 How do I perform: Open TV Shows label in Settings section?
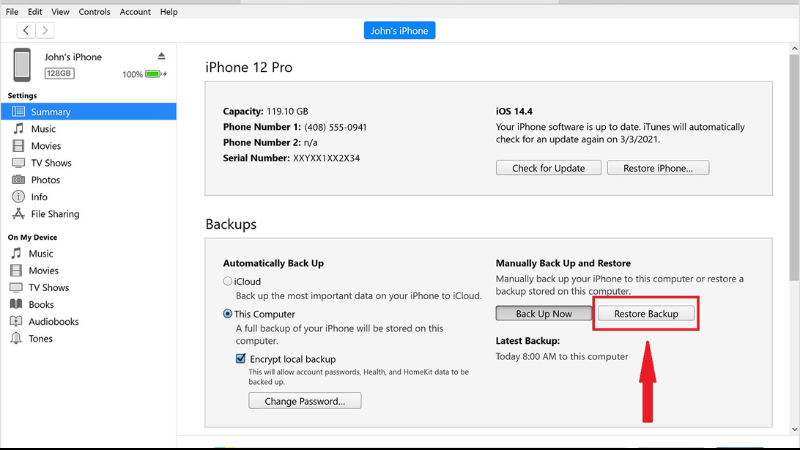click(51, 163)
